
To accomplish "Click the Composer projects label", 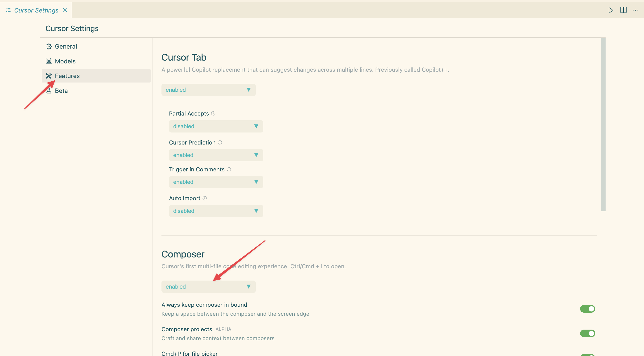I will click(186, 329).
